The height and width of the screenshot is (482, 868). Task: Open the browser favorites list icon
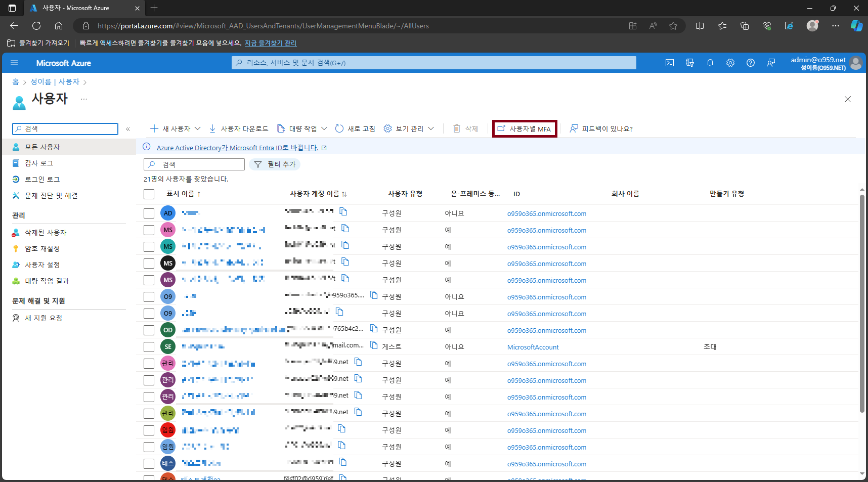(x=722, y=26)
